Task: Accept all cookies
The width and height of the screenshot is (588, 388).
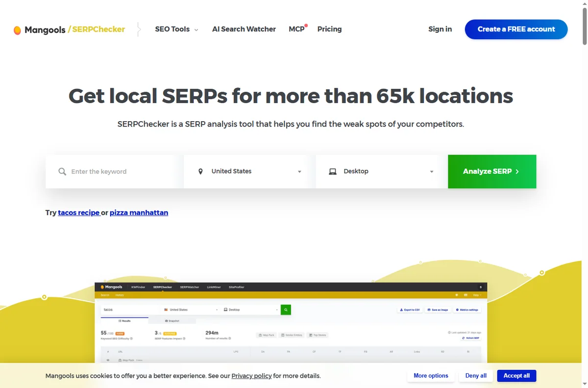Action: pyautogui.click(x=516, y=376)
